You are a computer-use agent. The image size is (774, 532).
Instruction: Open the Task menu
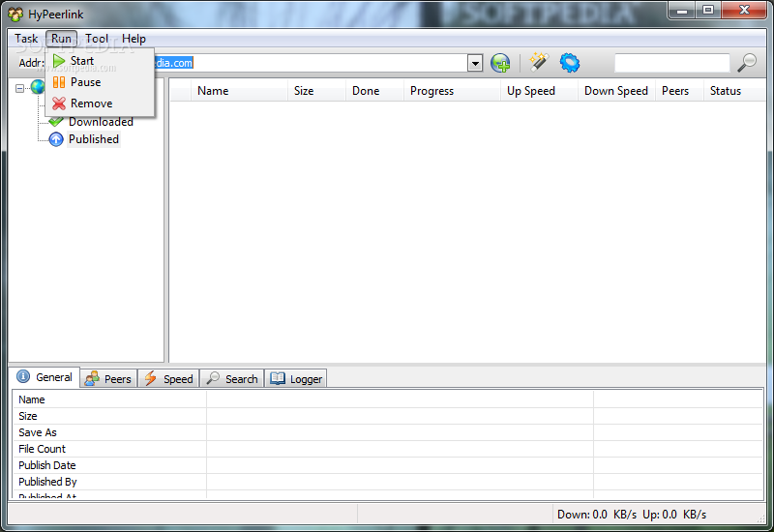[26, 39]
